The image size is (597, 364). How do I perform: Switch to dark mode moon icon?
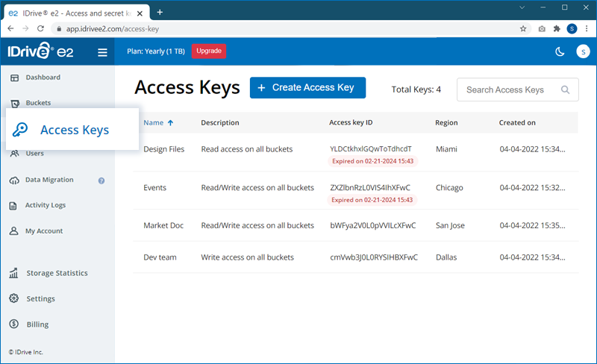pyautogui.click(x=560, y=51)
